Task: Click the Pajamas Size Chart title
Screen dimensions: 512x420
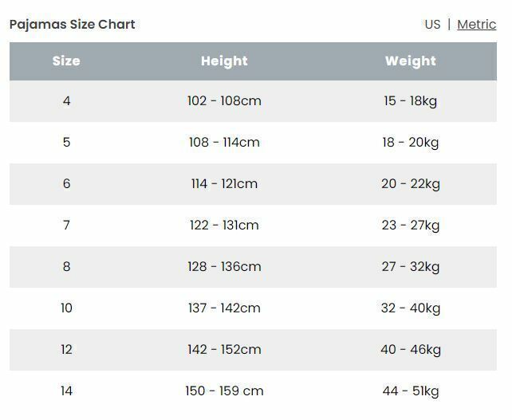Action: click(72, 25)
